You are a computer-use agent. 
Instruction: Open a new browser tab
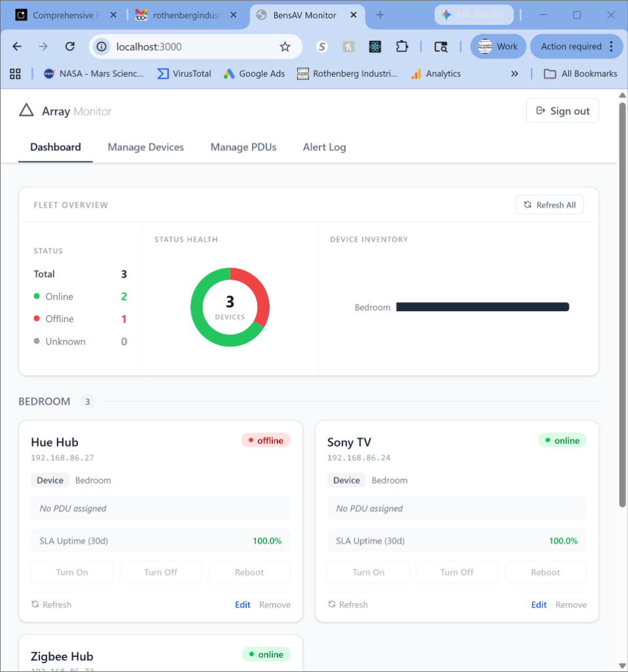pyautogui.click(x=380, y=15)
